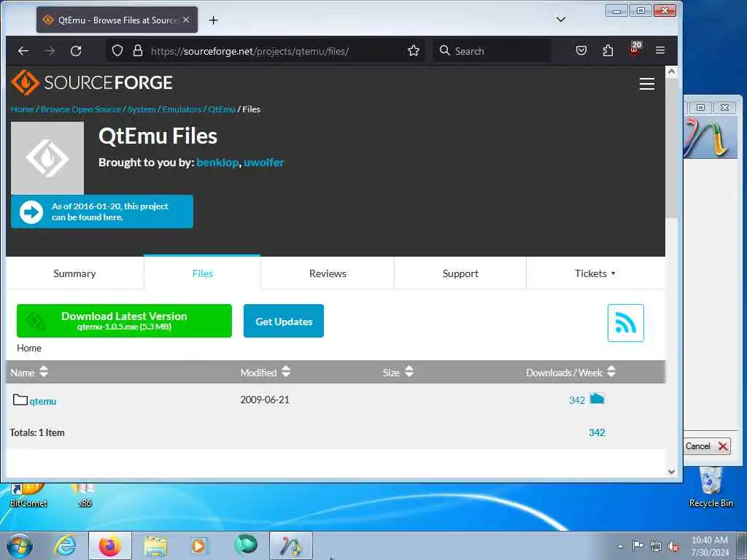Open the extension icon with 20 badge

click(x=635, y=49)
